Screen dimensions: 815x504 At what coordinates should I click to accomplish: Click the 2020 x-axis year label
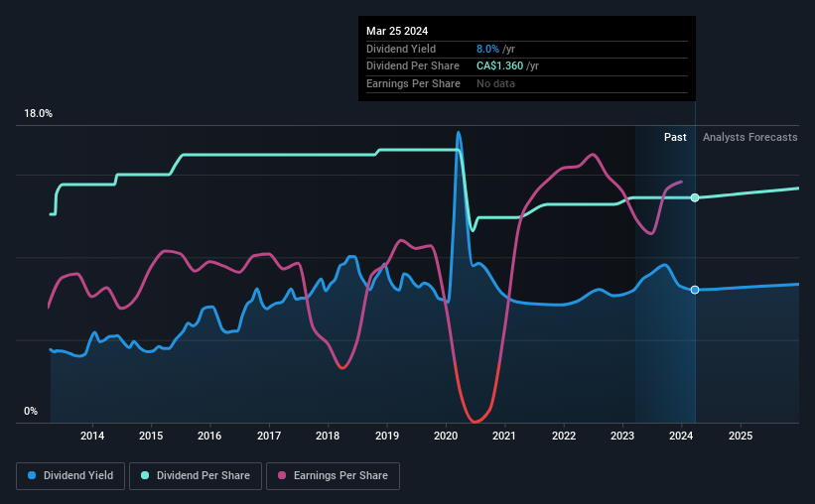[x=446, y=436]
